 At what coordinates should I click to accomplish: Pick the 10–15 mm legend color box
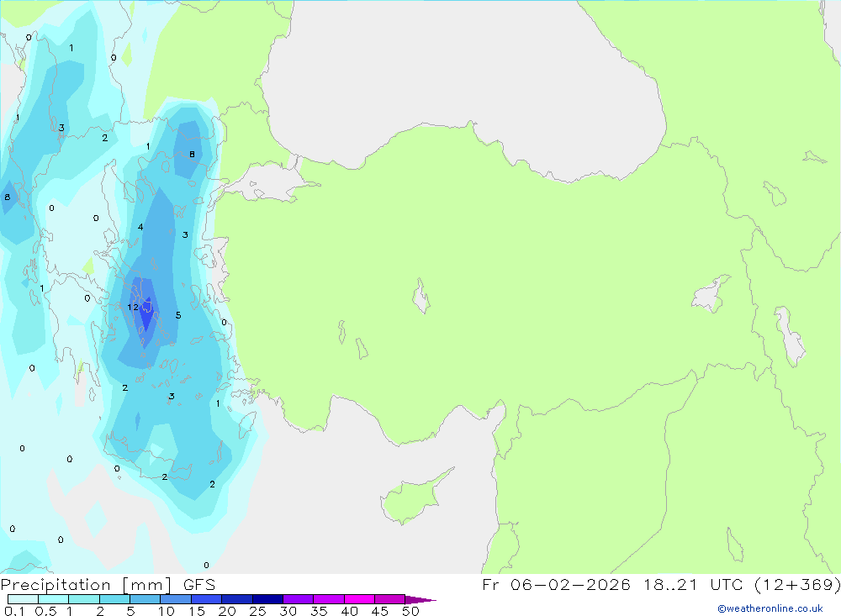pyautogui.click(x=176, y=599)
